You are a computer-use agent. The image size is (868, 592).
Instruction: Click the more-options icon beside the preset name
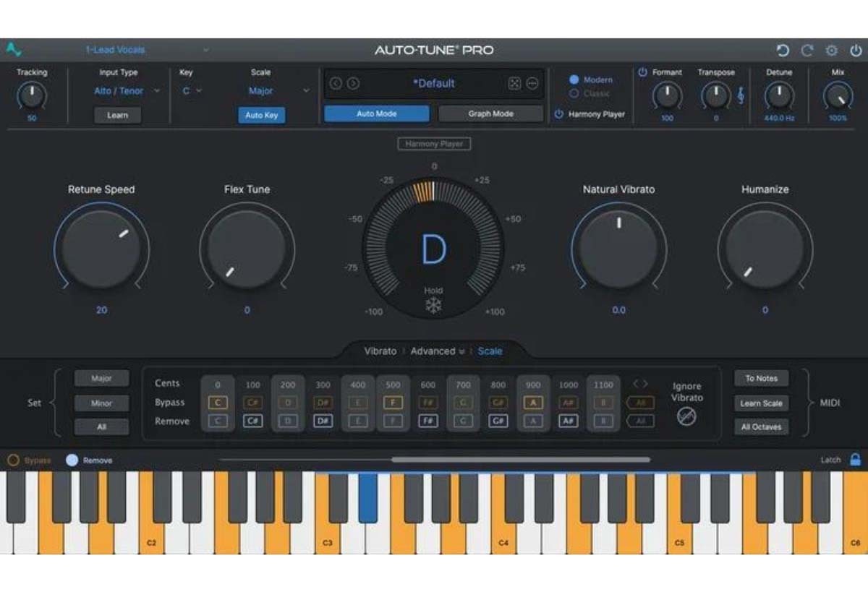(532, 84)
